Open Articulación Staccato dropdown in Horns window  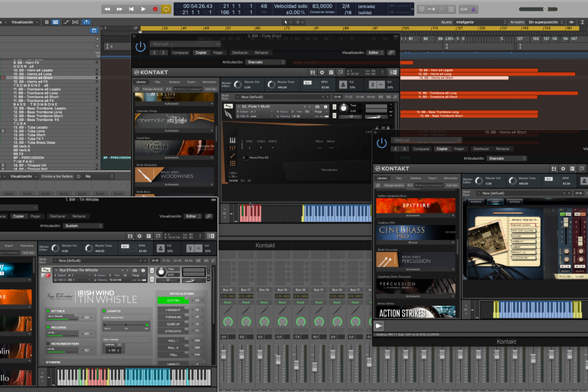[507, 158]
